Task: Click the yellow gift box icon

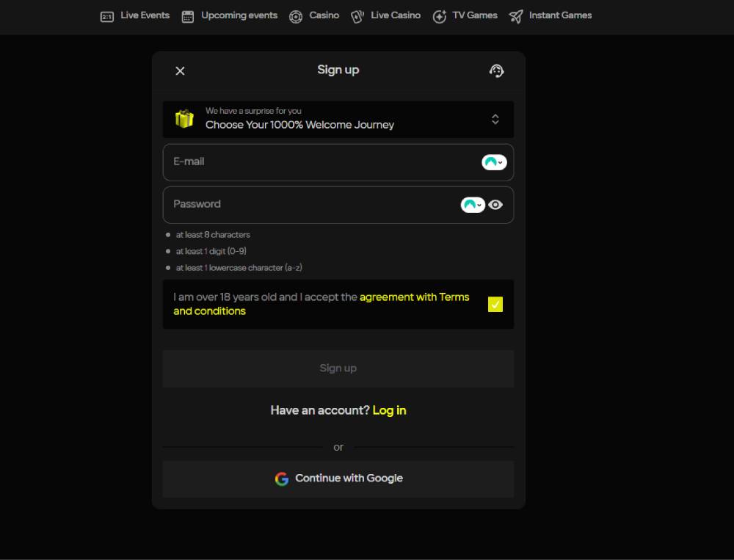Action: point(184,119)
